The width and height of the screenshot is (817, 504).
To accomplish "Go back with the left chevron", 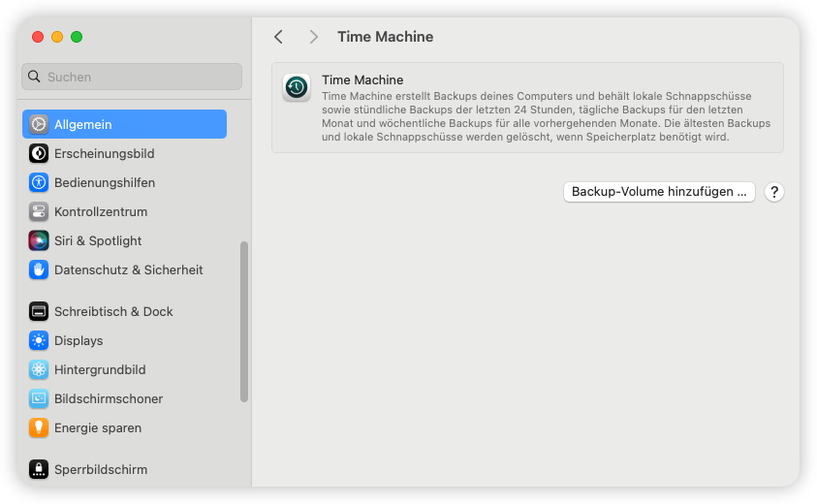I will coord(279,37).
